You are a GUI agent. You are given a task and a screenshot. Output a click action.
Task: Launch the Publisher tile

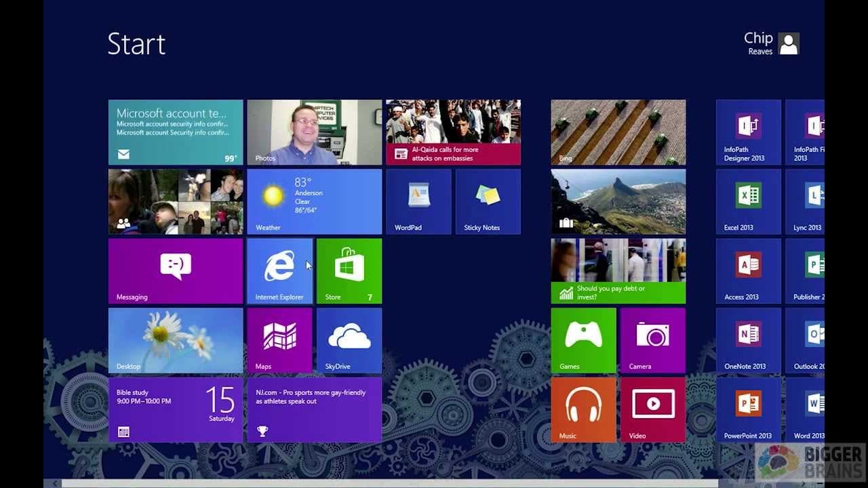805,271
